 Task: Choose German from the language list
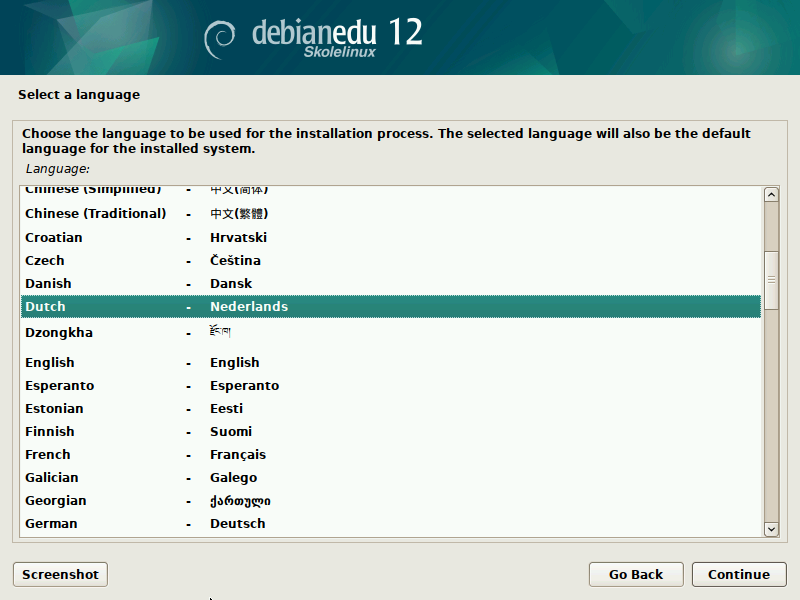point(391,523)
